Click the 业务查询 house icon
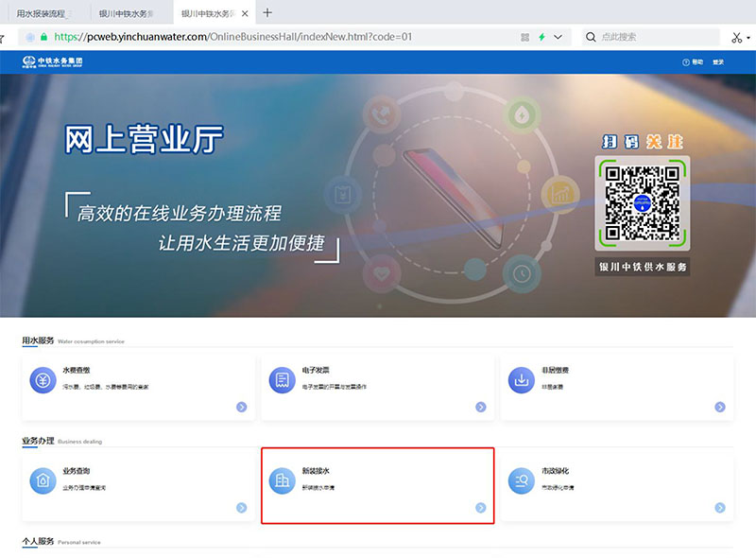Screen dimensions: 756x558 (x=43, y=480)
